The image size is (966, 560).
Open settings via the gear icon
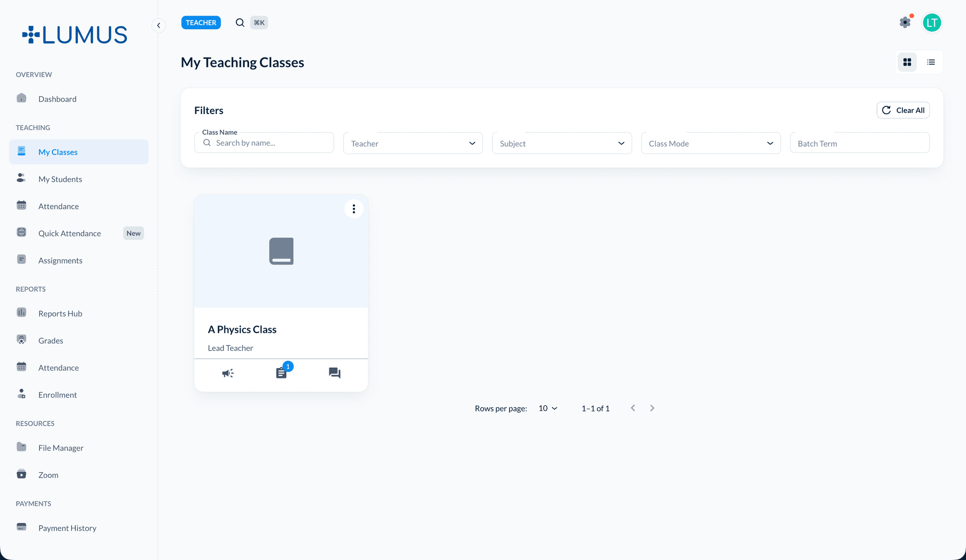(x=905, y=22)
